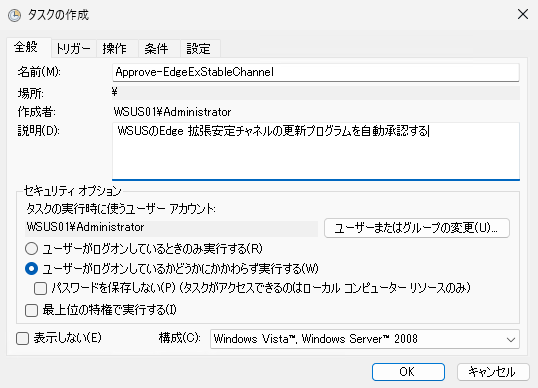Click the WSUS01\Administrator user account field
The image size is (538, 388).
click(x=171, y=228)
